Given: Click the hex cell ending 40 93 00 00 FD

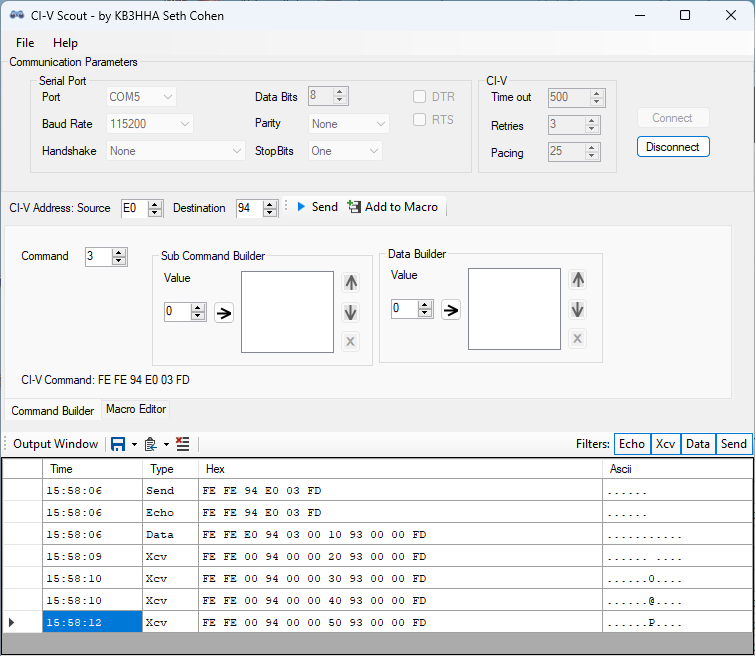Looking at the screenshot, I should 401,601.
